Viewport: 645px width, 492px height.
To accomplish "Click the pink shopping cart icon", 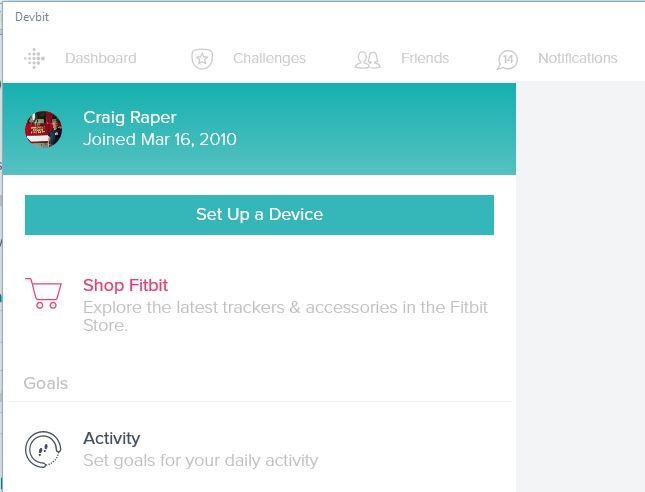I will (44, 293).
